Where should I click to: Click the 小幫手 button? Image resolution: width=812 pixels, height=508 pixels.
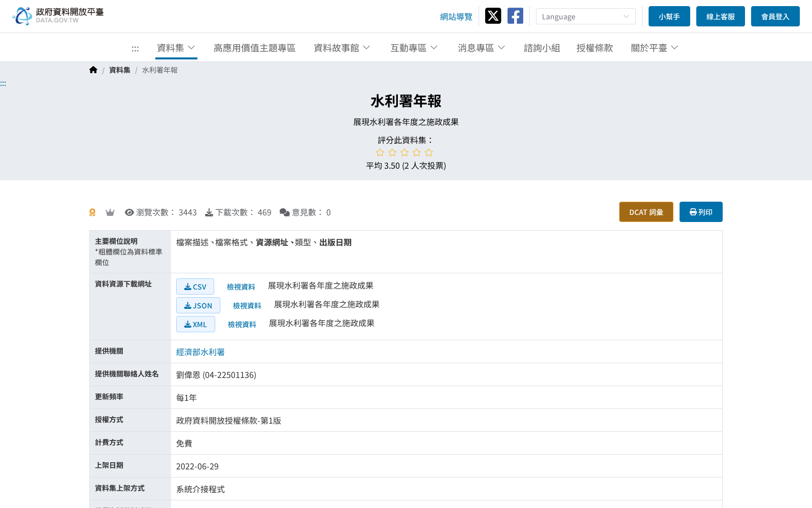click(669, 16)
